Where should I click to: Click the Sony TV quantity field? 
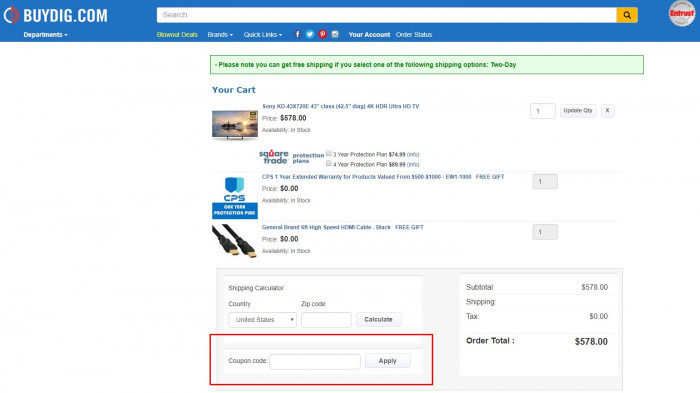point(543,111)
